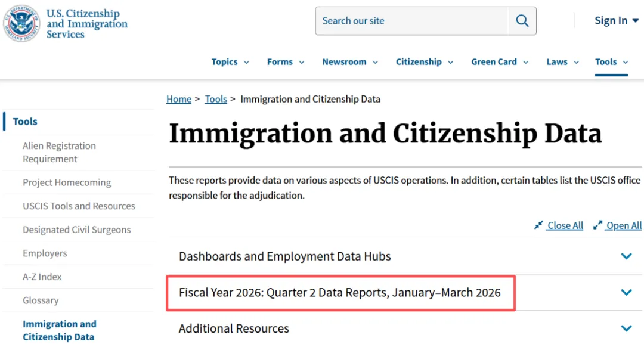Click the magnifying glass search icon
The image size is (644, 344).
(522, 20)
